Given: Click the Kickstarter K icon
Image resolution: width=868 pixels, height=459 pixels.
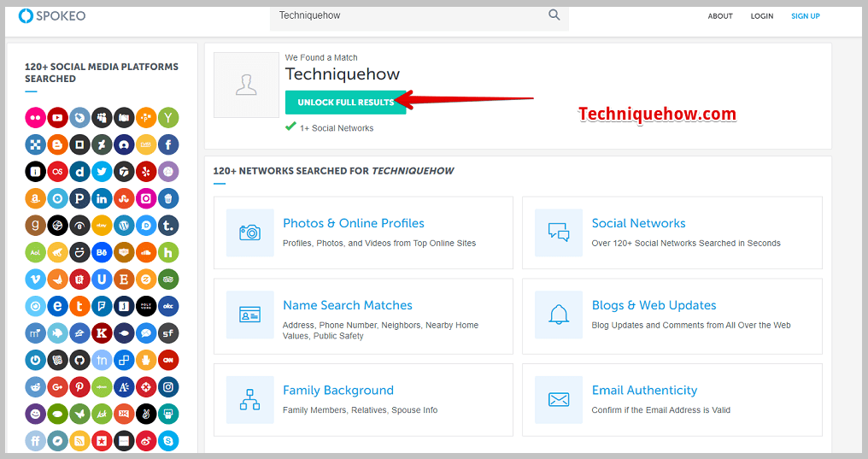Looking at the screenshot, I should tap(102, 333).
